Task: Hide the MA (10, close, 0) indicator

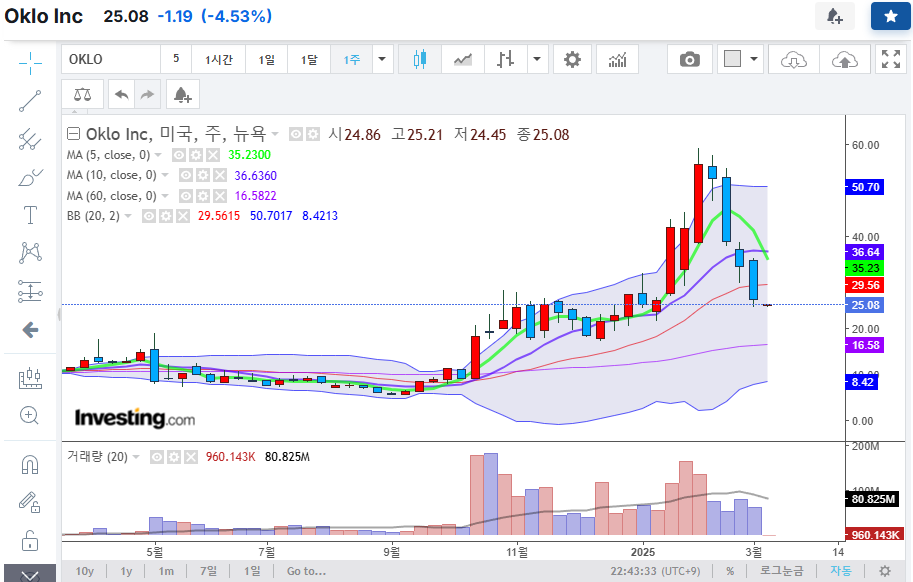Action: coord(186,175)
